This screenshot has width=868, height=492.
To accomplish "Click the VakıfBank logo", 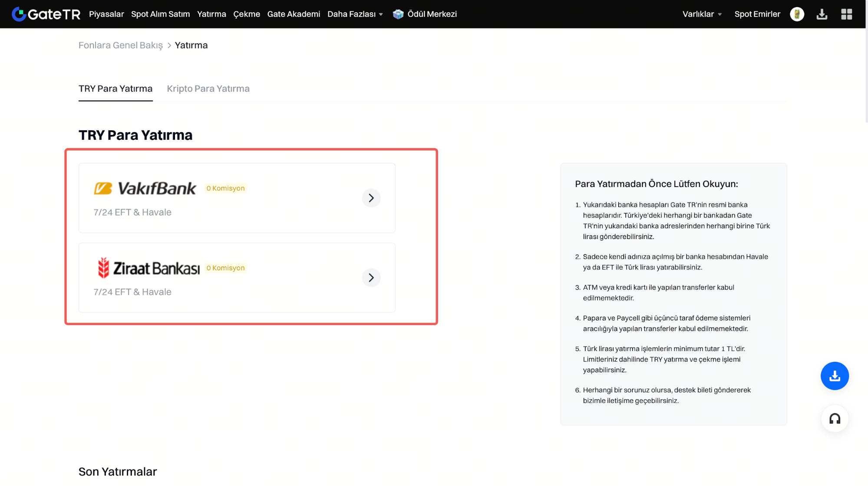I will (145, 188).
